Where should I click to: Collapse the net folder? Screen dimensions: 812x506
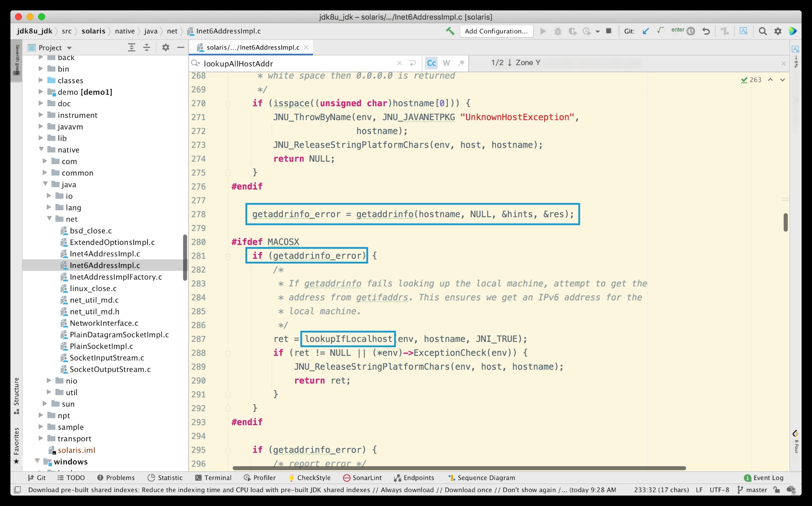(49, 218)
